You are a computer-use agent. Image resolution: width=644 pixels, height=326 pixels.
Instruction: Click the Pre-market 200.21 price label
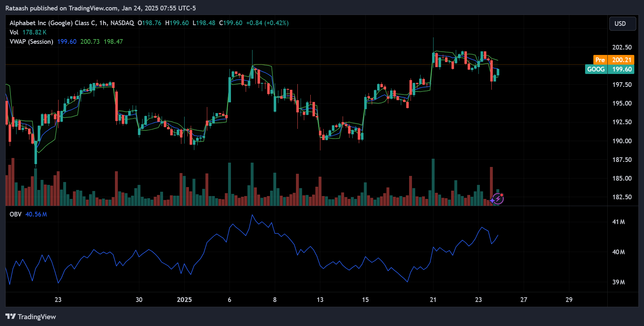click(x=613, y=60)
